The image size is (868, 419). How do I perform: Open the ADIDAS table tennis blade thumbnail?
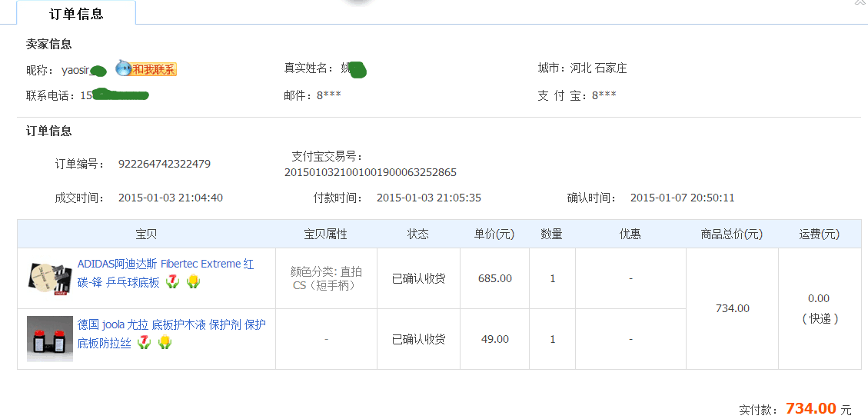[x=50, y=278]
